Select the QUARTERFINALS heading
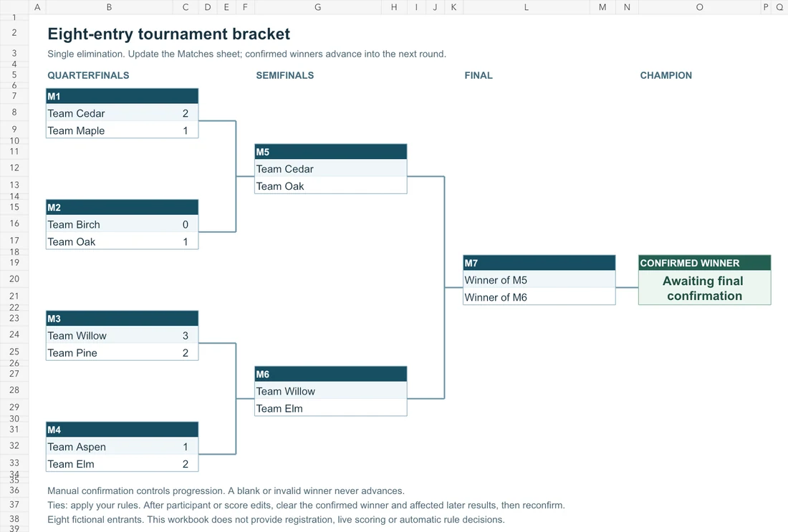Viewport: 788px width, 532px height. [x=88, y=75]
